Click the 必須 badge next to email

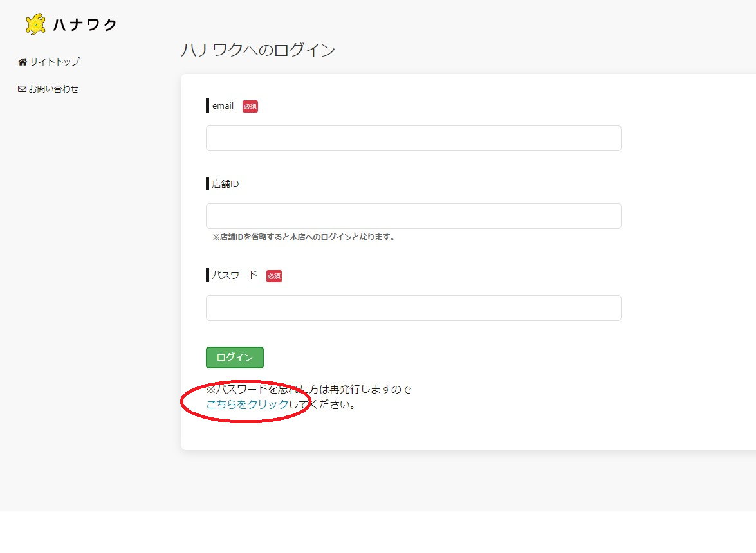tap(250, 107)
